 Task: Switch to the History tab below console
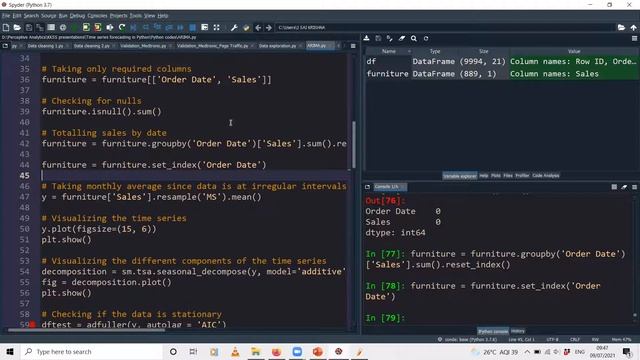click(x=518, y=331)
